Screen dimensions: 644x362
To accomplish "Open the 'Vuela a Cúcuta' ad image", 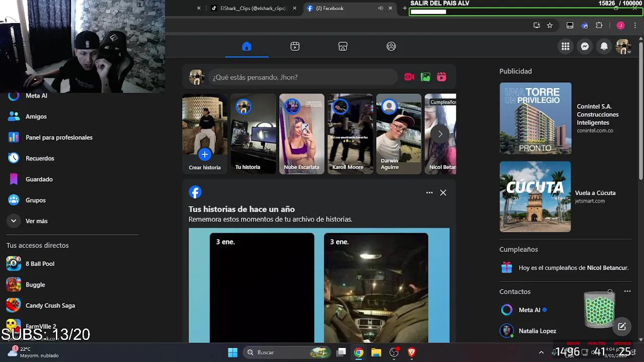I will (x=535, y=197).
